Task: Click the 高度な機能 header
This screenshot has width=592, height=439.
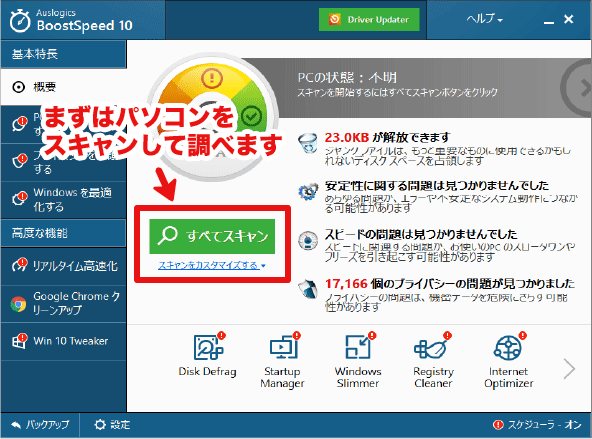Action: pos(63,233)
